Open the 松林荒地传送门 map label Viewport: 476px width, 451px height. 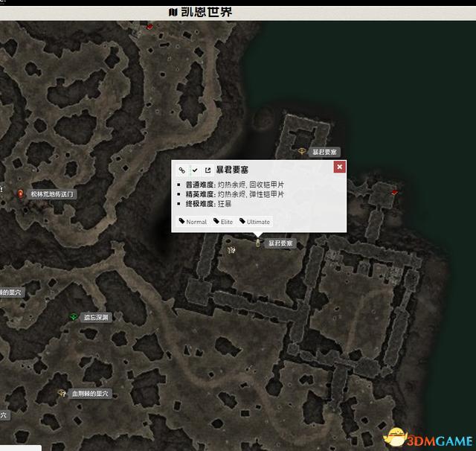point(51,194)
